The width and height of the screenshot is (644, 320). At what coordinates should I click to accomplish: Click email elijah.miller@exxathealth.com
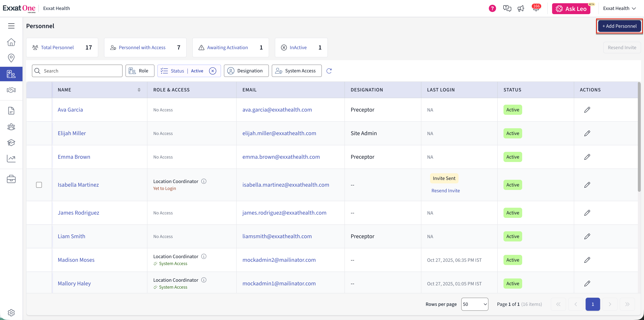pyautogui.click(x=279, y=133)
